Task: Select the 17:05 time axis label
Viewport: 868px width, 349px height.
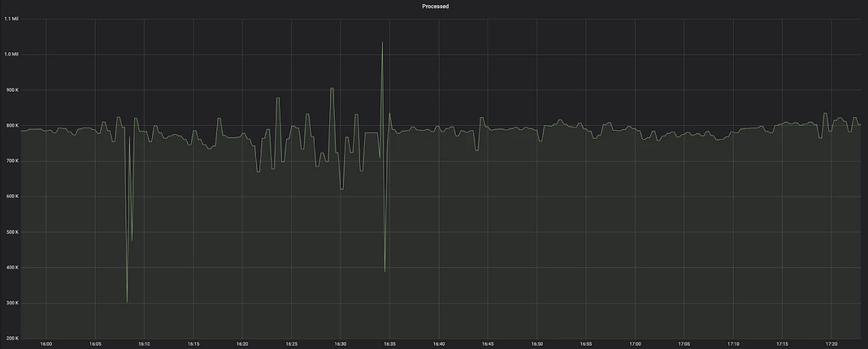Action: 684,343
